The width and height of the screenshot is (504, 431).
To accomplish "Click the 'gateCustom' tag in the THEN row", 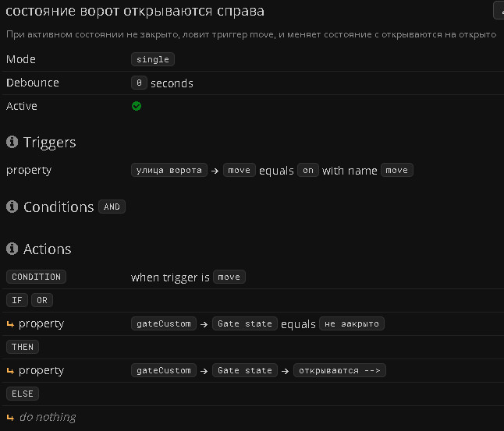I will [164, 370].
